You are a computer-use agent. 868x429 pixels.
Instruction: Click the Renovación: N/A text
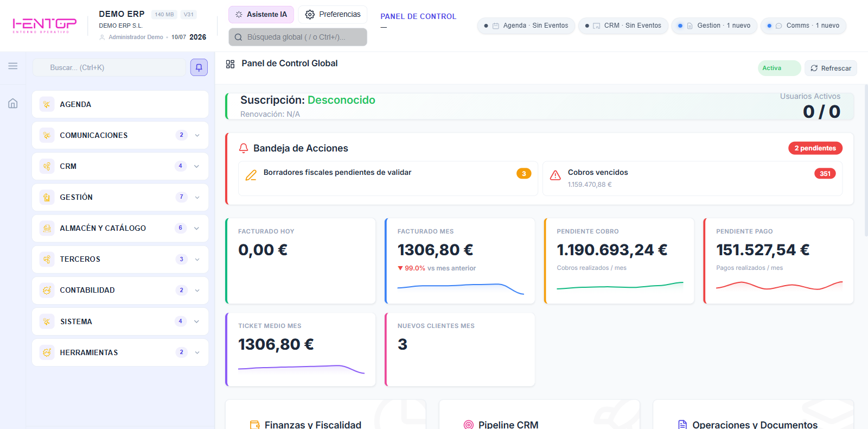coord(270,114)
